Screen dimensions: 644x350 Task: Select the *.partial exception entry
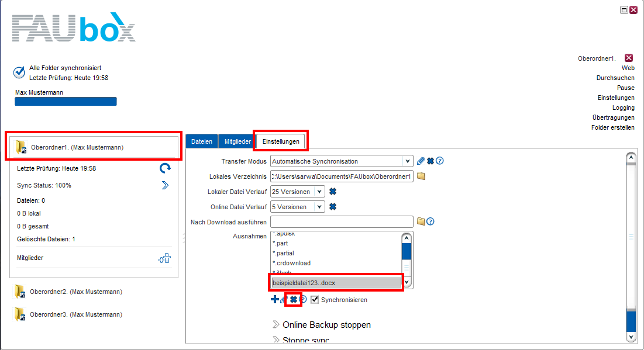tap(283, 253)
